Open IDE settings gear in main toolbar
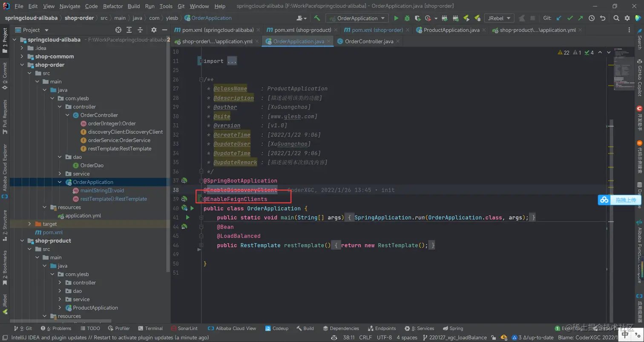Screen dimensions: 644x342 click(x=627, y=18)
